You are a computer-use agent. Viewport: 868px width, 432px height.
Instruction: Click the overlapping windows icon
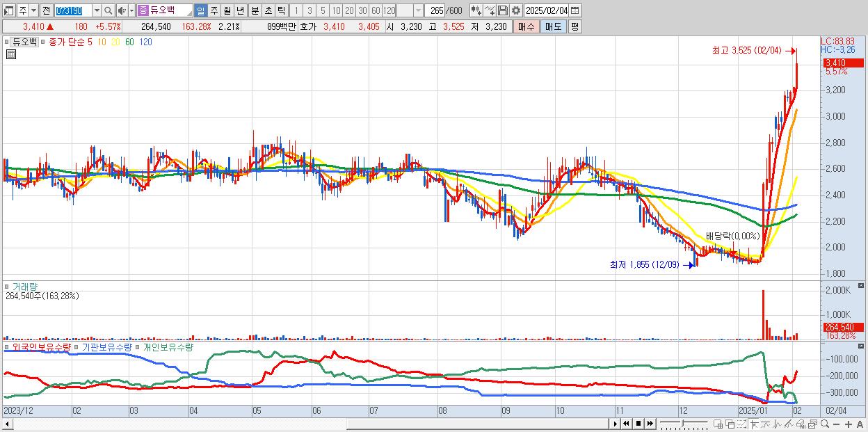point(730,424)
